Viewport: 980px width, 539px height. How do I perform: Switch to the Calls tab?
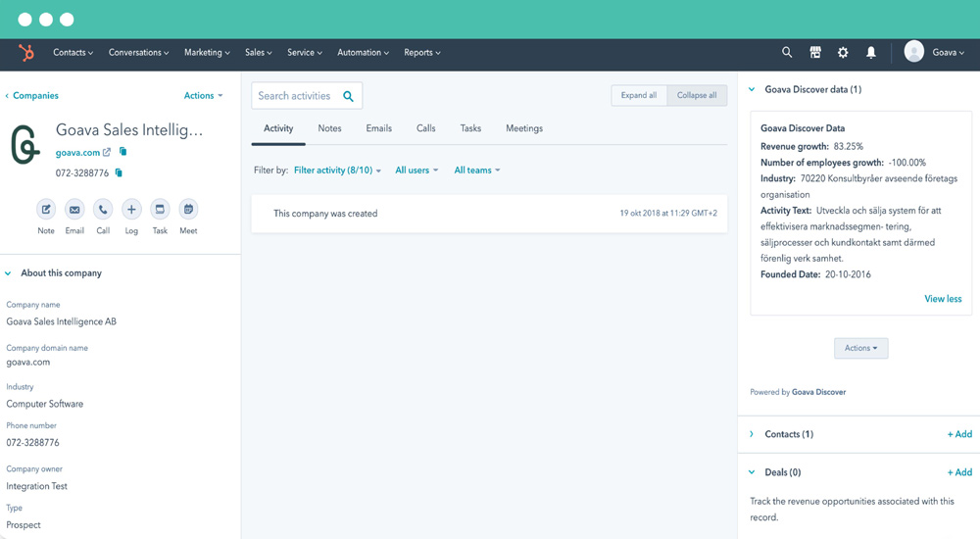pyautogui.click(x=425, y=128)
